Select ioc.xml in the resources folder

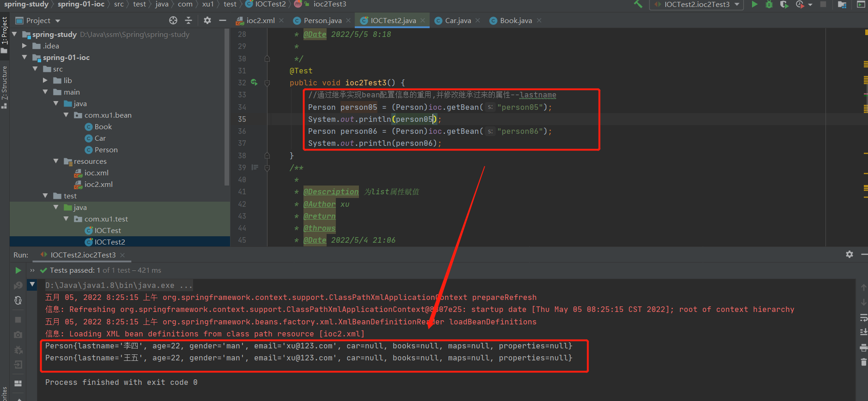pyautogui.click(x=96, y=173)
